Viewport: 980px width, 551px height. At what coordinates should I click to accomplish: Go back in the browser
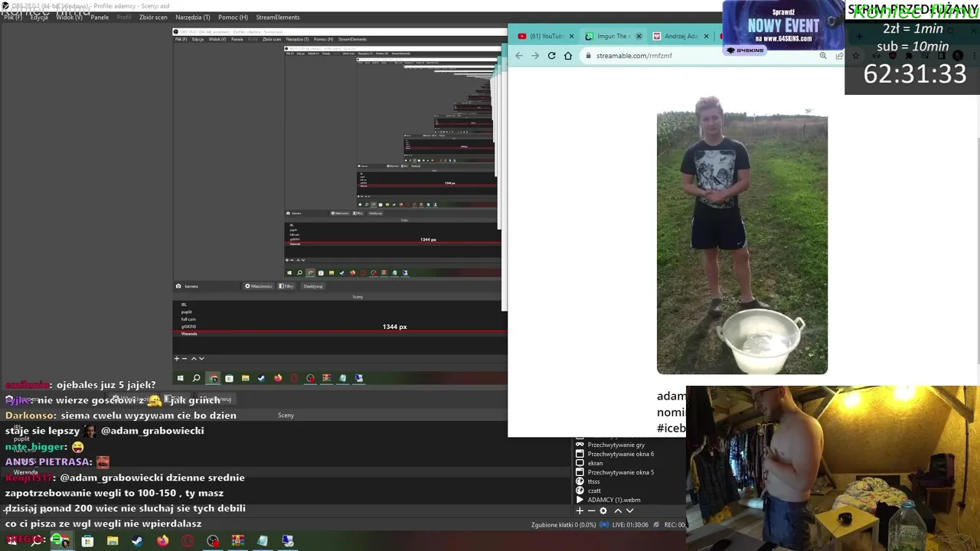(519, 55)
